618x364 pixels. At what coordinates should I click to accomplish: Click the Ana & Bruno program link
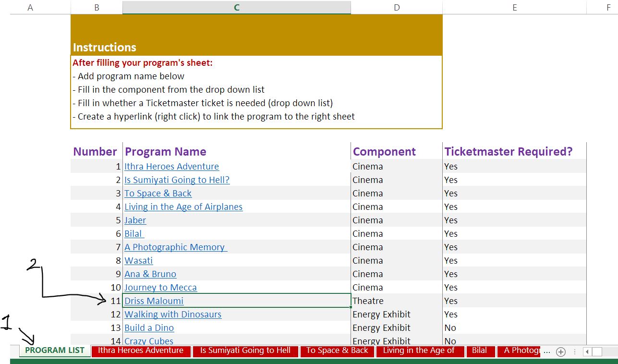tap(150, 274)
